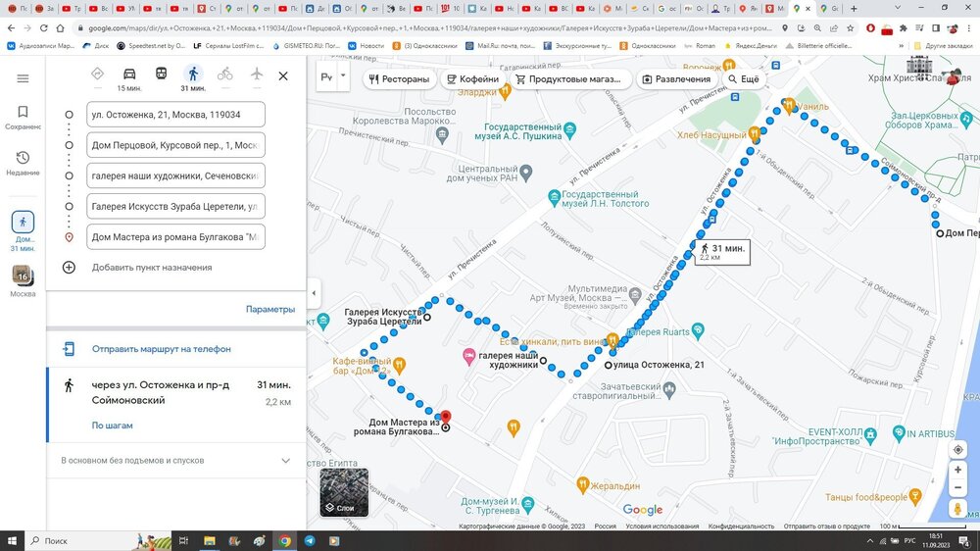Click 31 мин. route info label
This screenshot has width=980, height=551.
pos(722,252)
